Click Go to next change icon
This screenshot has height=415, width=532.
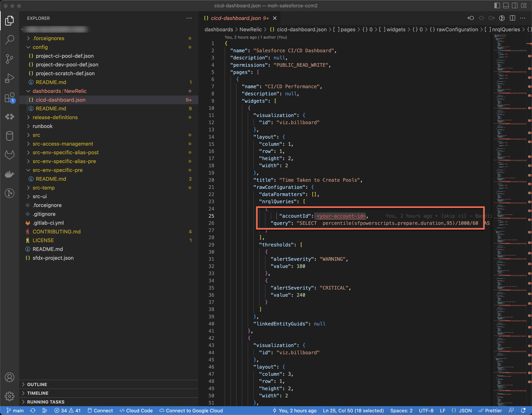point(492,18)
